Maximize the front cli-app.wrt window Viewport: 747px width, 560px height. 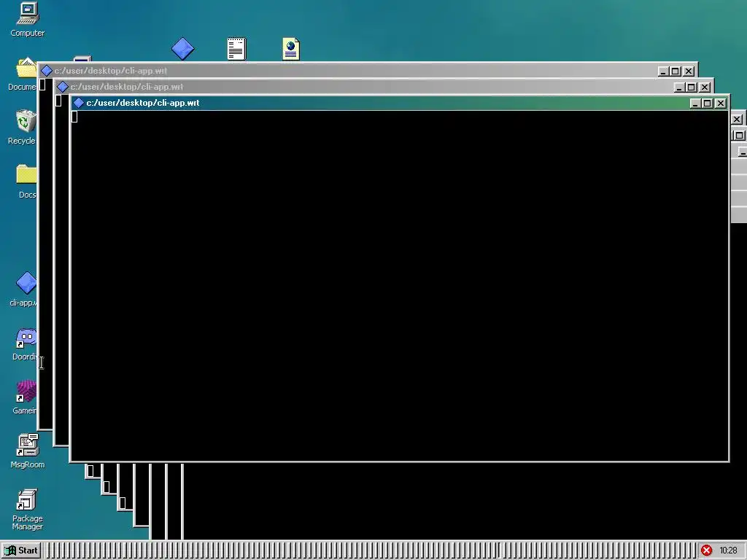click(x=708, y=104)
